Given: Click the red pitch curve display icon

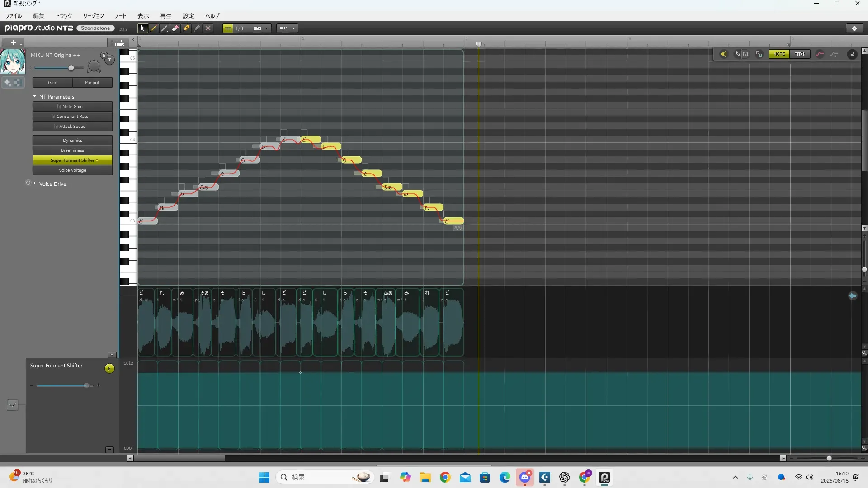Looking at the screenshot, I should pyautogui.click(x=820, y=54).
